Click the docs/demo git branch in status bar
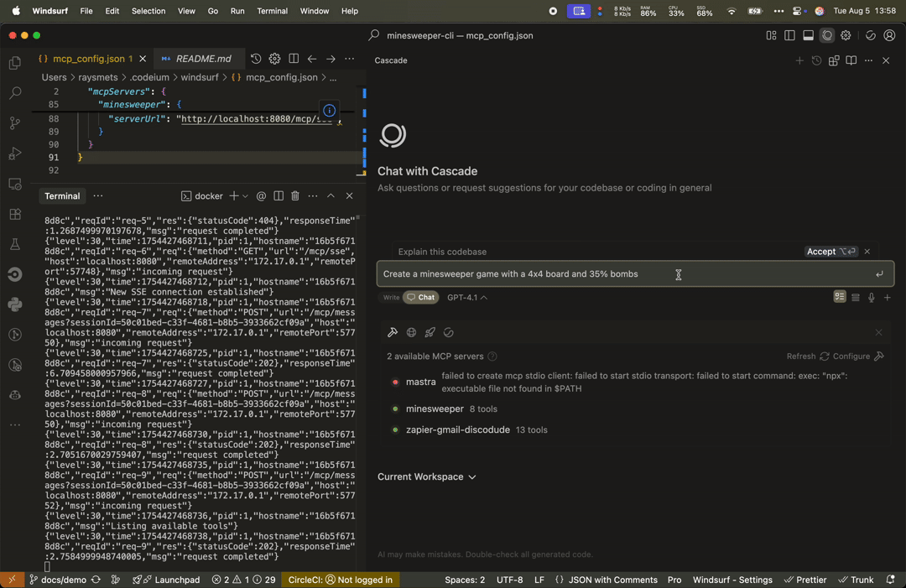 (58, 580)
